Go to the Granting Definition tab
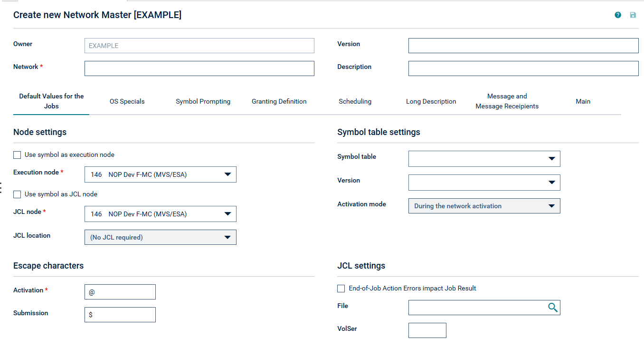644x348 pixels. (279, 101)
